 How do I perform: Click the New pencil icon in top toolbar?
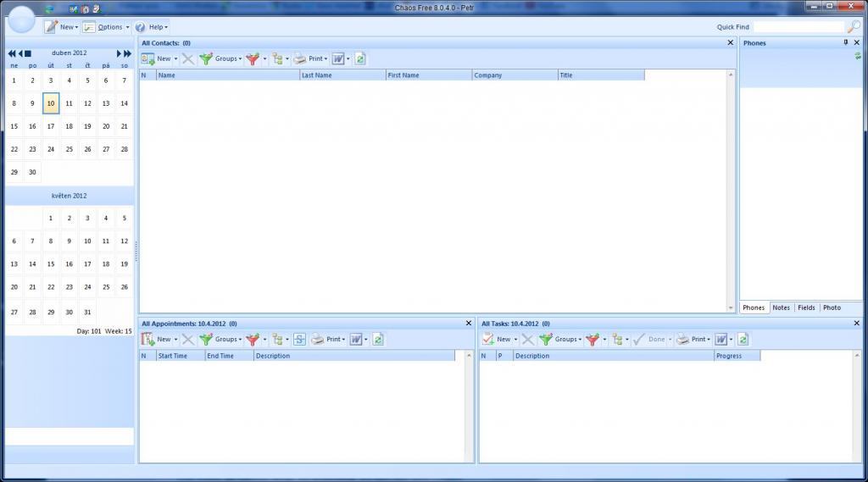51,26
